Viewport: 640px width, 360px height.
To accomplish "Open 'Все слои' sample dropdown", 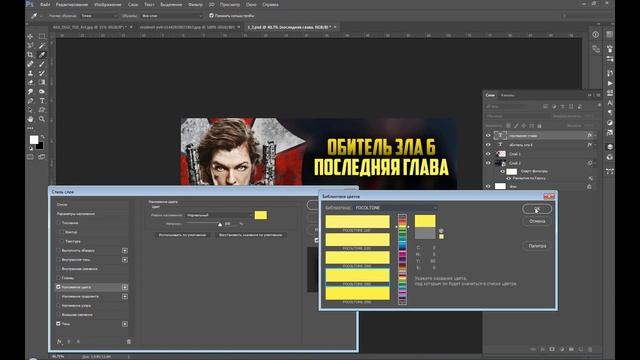I will 172,16.
